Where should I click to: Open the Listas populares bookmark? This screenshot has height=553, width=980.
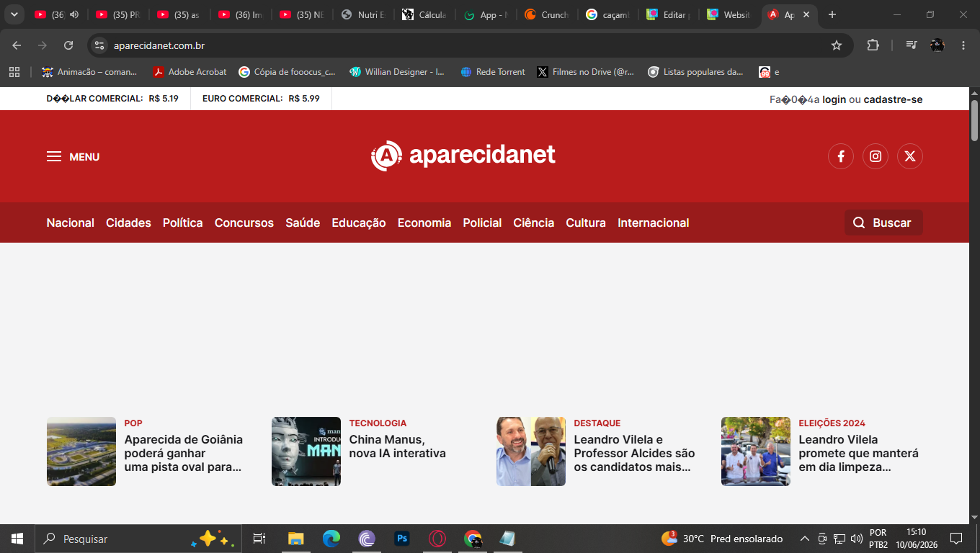pyautogui.click(x=695, y=72)
